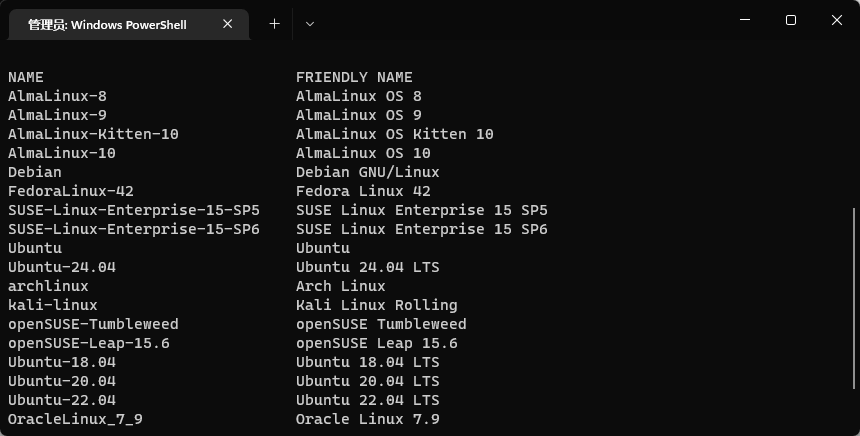Open a new terminal tab

pos(274,24)
